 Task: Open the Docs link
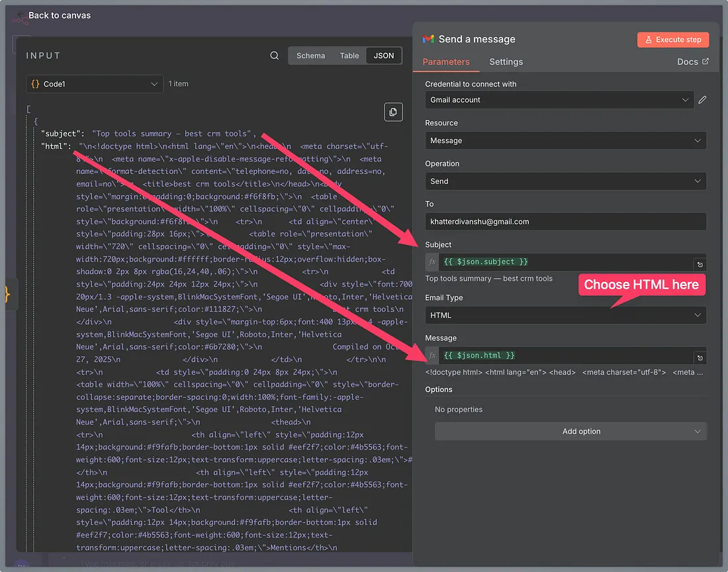tap(692, 62)
